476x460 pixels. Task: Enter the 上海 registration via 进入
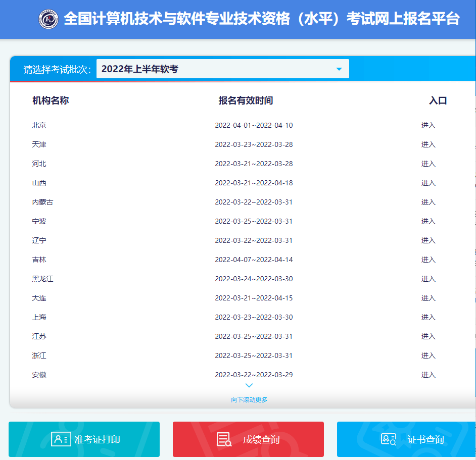point(428,318)
